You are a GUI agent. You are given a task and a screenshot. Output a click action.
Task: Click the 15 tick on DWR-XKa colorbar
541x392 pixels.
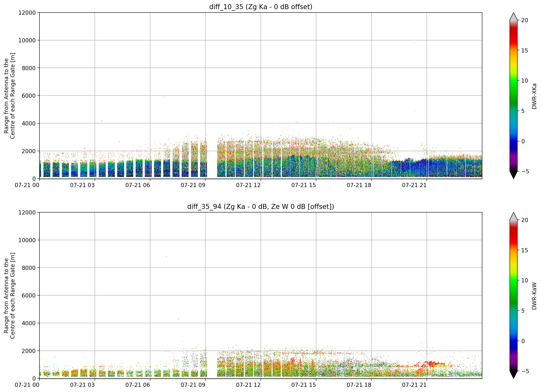point(525,51)
